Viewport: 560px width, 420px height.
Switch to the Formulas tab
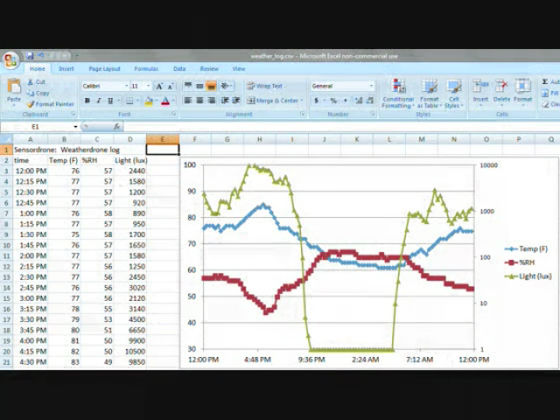[146, 69]
